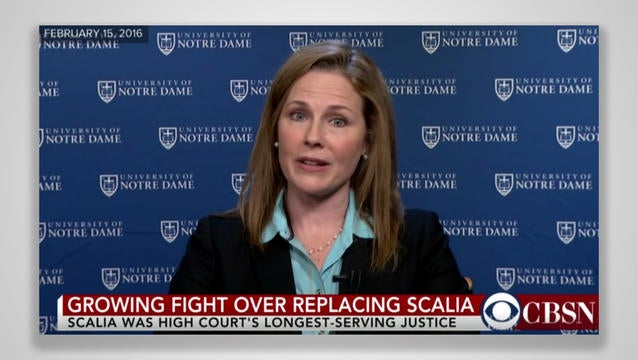Click the Notre Dame shield directly above her head

(x=298, y=42)
